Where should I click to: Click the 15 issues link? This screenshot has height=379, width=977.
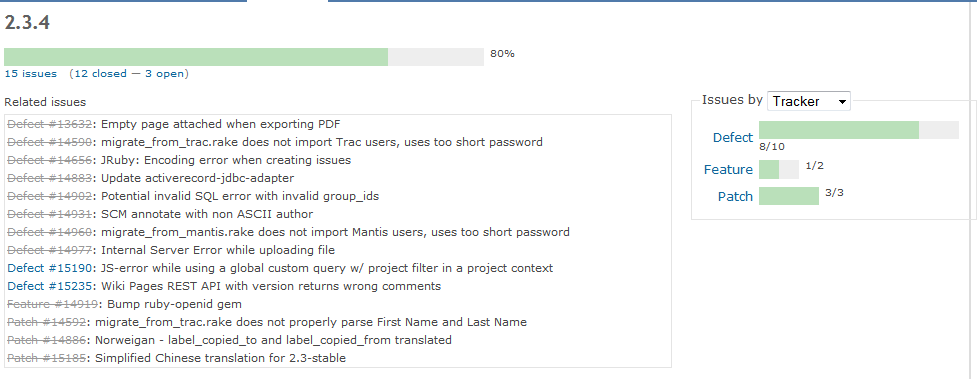pos(31,74)
